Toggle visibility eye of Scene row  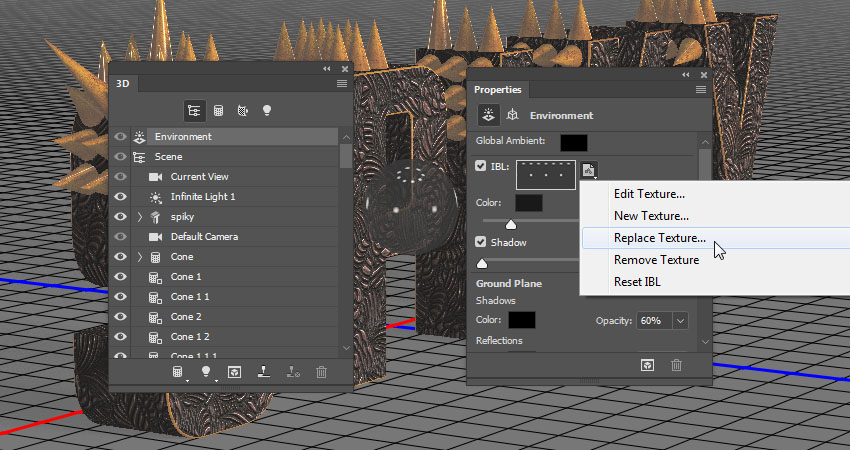click(x=120, y=157)
